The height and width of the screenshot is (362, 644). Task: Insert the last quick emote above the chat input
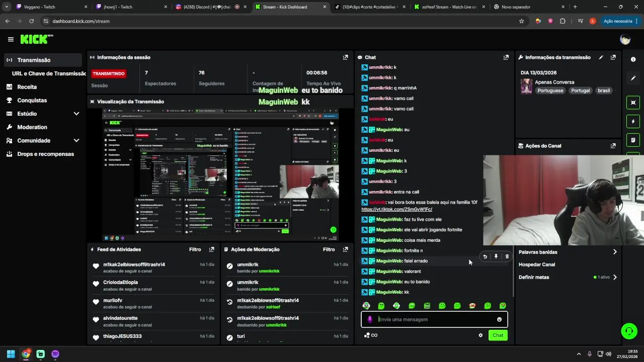coord(503,306)
